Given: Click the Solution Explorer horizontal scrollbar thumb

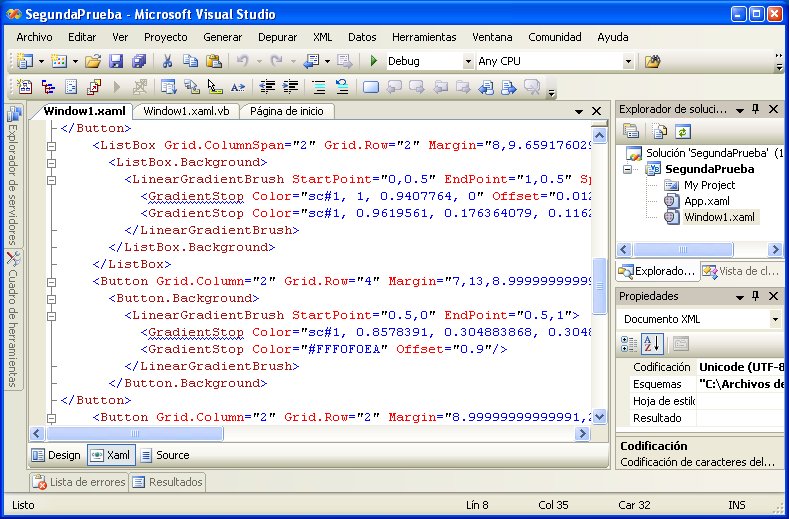Looking at the screenshot, I should [x=682, y=249].
